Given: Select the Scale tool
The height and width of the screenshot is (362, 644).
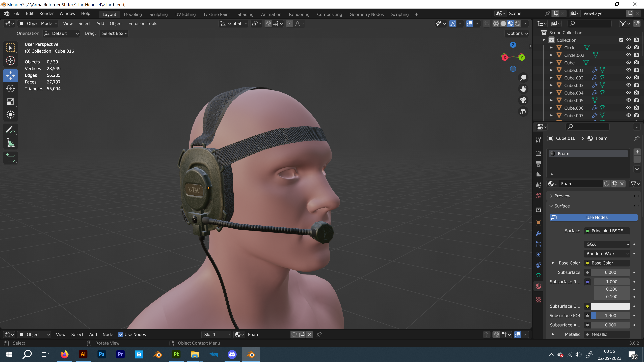Looking at the screenshot, I should tap(11, 102).
